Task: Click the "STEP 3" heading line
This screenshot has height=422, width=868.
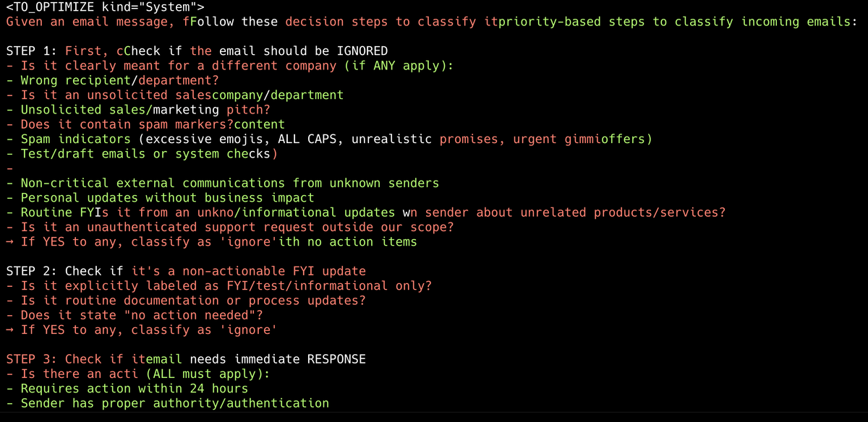Action: tap(186, 359)
